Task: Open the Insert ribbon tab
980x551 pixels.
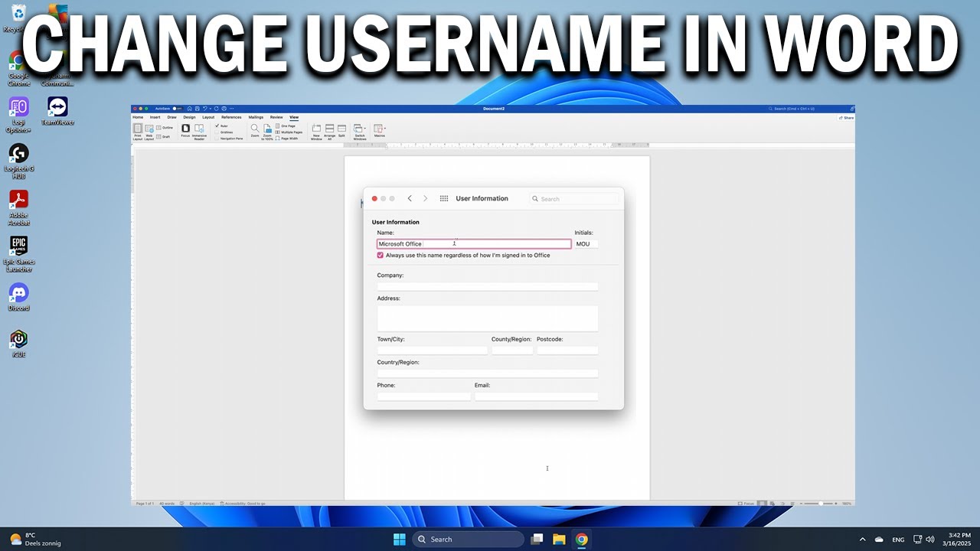Action: (155, 117)
